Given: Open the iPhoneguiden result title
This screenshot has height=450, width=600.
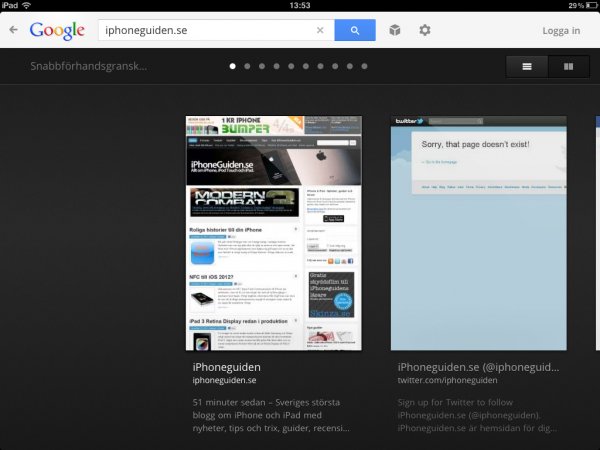Looking at the screenshot, I should pyautogui.click(x=227, y=367).
